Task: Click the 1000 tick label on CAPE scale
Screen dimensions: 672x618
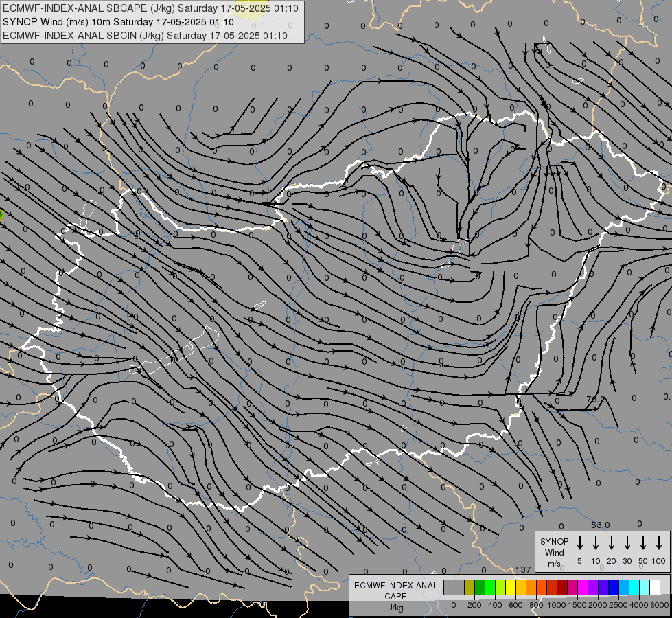Action: (557, 605)
